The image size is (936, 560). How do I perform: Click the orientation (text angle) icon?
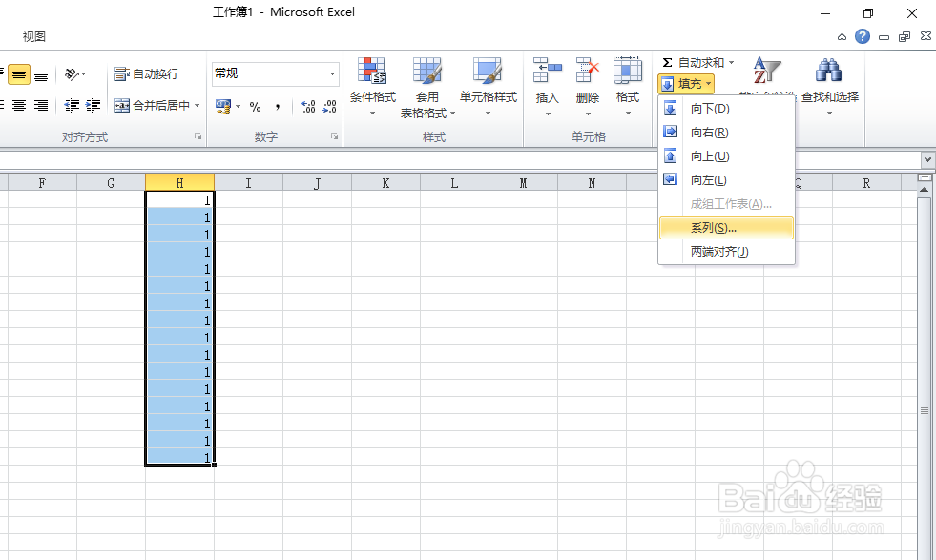coord(72,74)
